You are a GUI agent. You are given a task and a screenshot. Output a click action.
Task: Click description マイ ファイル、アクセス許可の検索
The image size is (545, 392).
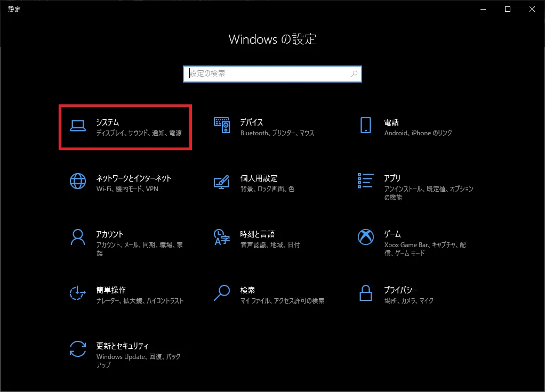click(x=282, y=301)
